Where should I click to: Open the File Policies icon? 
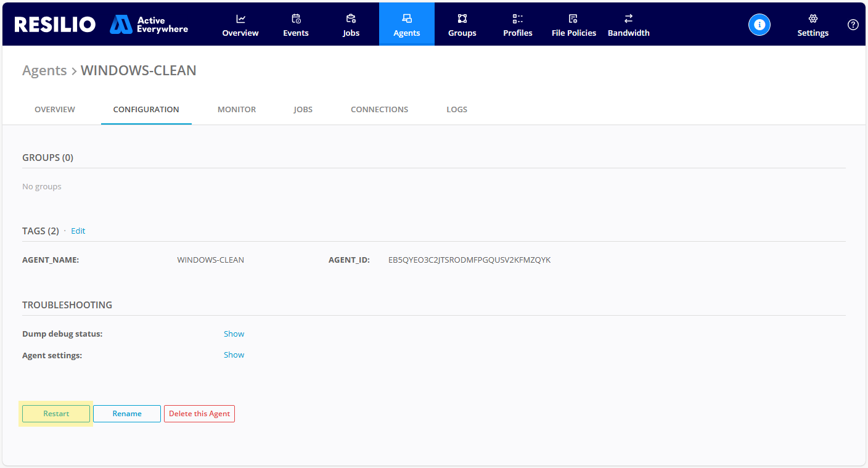click(x=573, y=18)
